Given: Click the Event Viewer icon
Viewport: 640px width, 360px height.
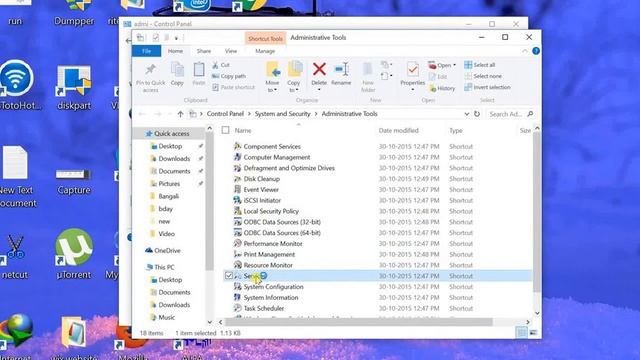Looking at the screenshot, I should coord(237,189).
